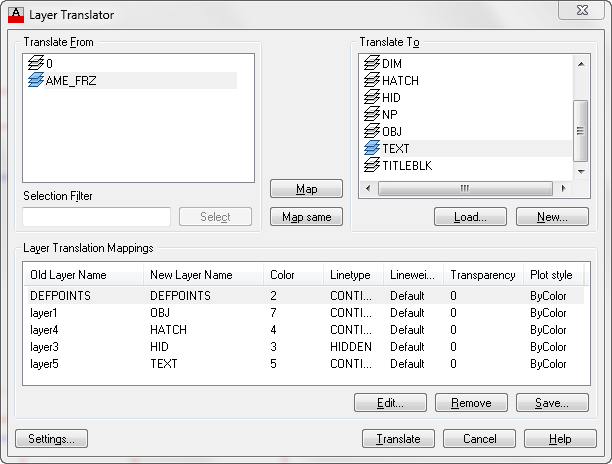Select the layer3 to HID mapping row
612x464 pixels.
(x=306, y=347)
